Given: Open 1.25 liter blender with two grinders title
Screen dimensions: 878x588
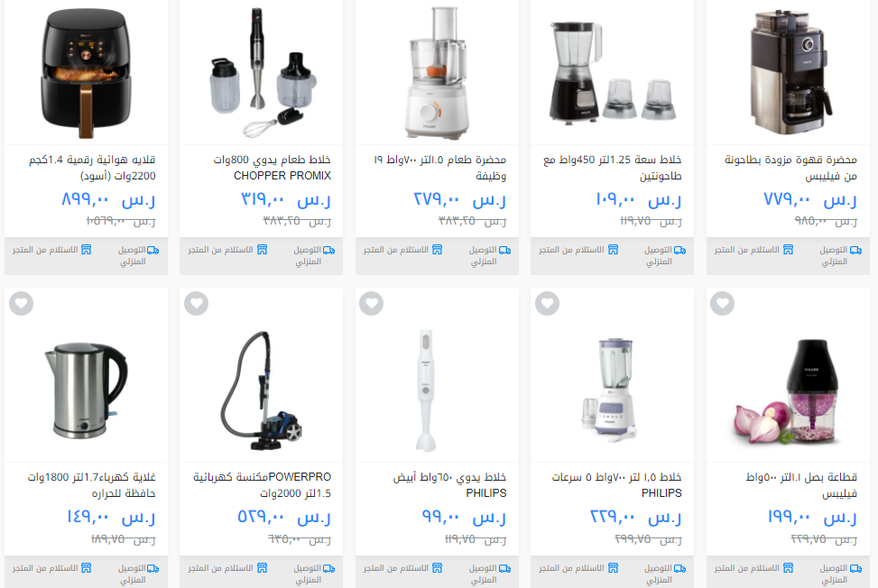Looking at the screenshot, I should (x=612, y=167).
